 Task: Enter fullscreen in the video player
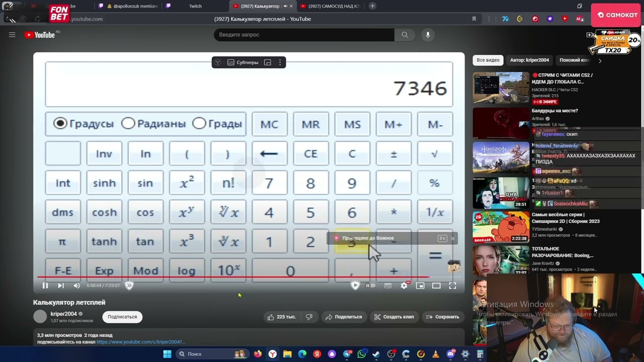[x=452, y=286]
